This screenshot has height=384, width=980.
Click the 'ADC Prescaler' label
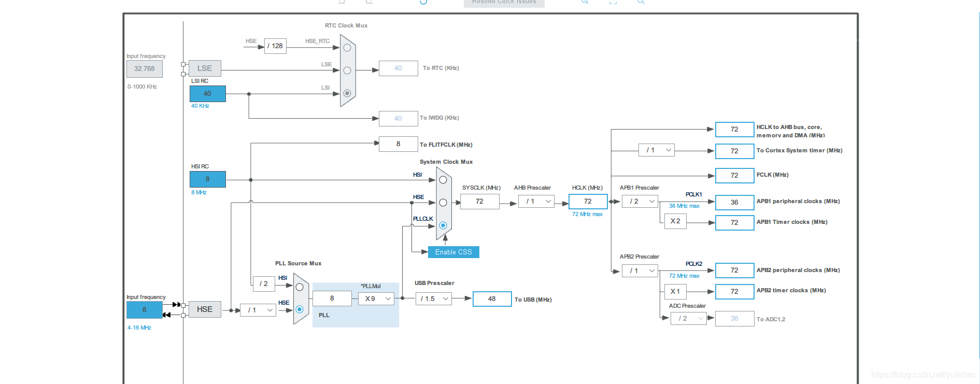point(687,306)
